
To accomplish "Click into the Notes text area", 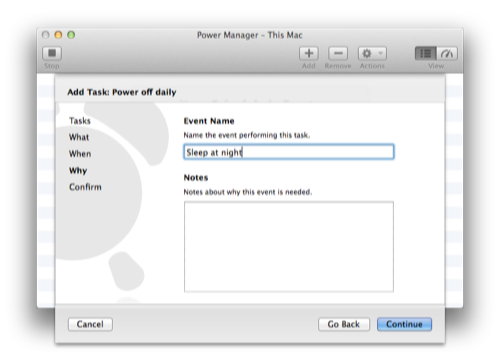I will (x=289, y=247).
